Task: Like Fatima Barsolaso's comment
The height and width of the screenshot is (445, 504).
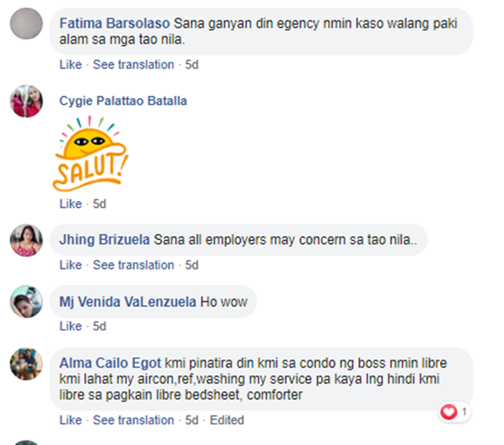Action: (x=71, y=65)
